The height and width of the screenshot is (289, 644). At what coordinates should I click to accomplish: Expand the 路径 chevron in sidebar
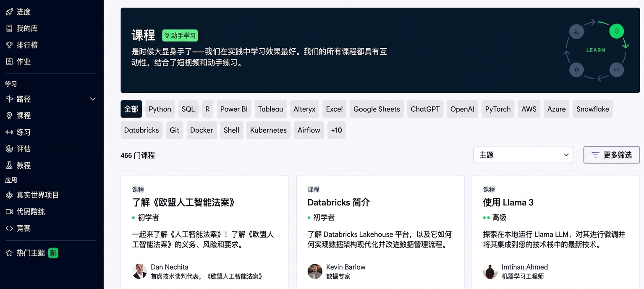coord(93,99)
